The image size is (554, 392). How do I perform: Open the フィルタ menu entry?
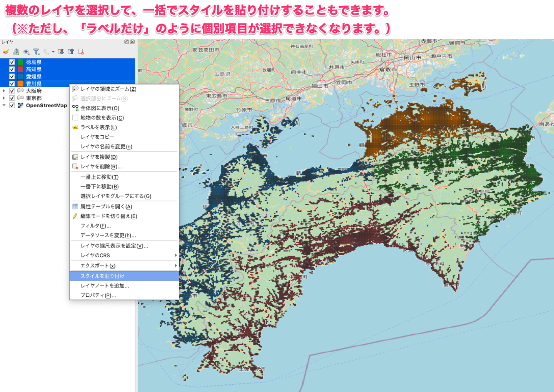pyautogui.click(x=124, y=226)
